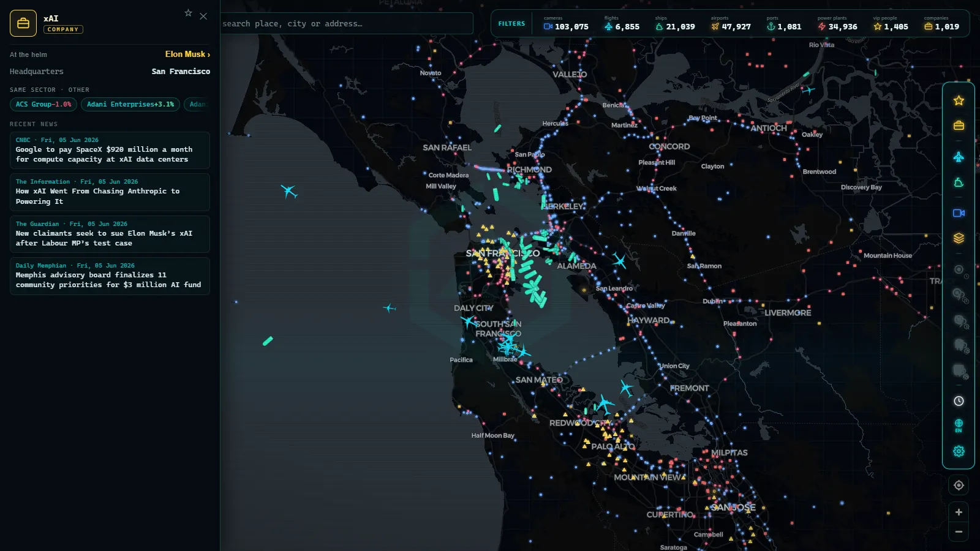Image resolution: width=980 pixels, height=551 pixels.
Task: Select the airplane marker near San Leandro
Action: [x=619, y=261]
